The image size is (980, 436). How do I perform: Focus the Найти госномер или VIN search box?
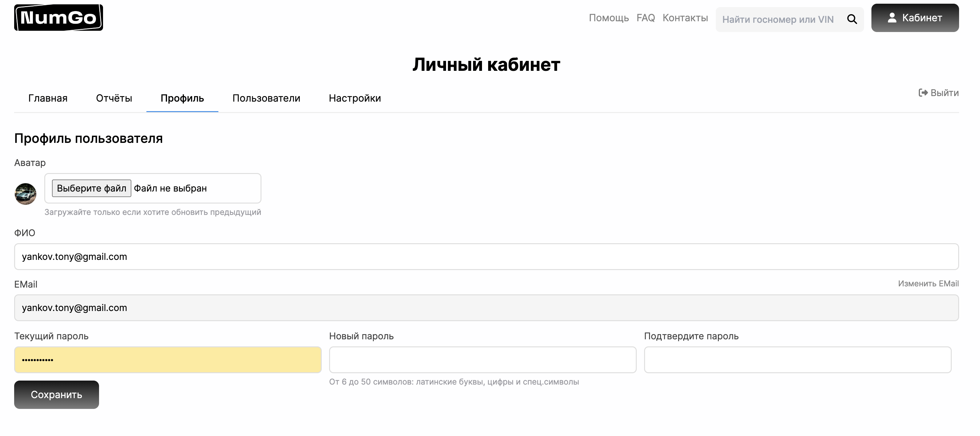[778, 19]
